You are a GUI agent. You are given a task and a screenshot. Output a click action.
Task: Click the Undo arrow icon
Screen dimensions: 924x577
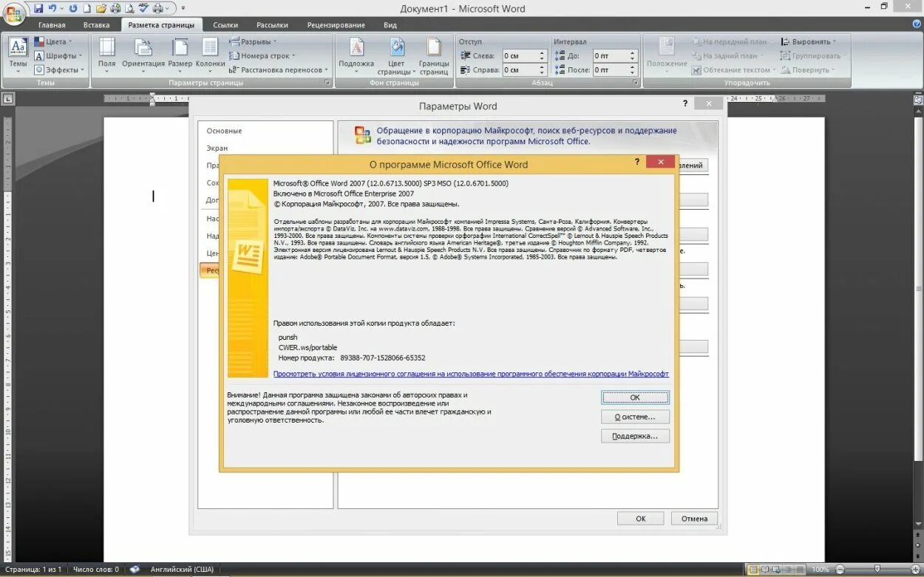[x=52, y=9]
